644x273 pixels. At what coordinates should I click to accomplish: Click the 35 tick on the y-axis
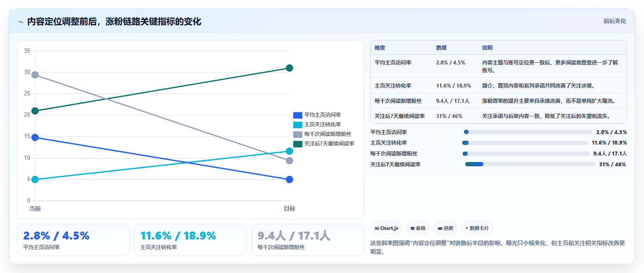pos(27,51)
